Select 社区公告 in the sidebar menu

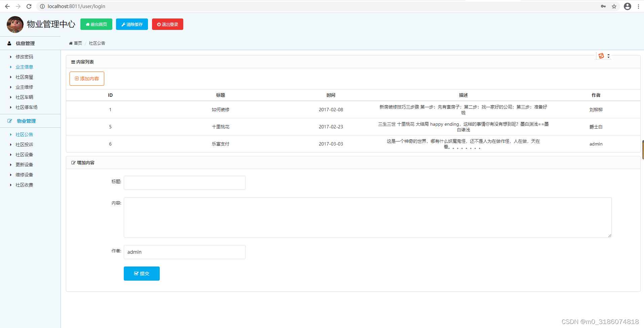(24, 134)
